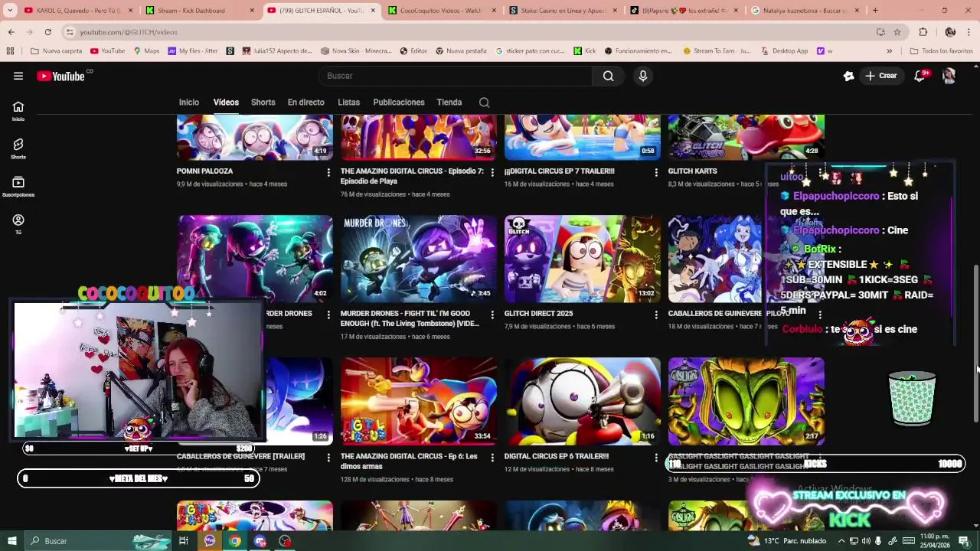Activate voice search microphone
This screenshot has width=980, height=551.
pyautogui.click(x=643, y=76)
